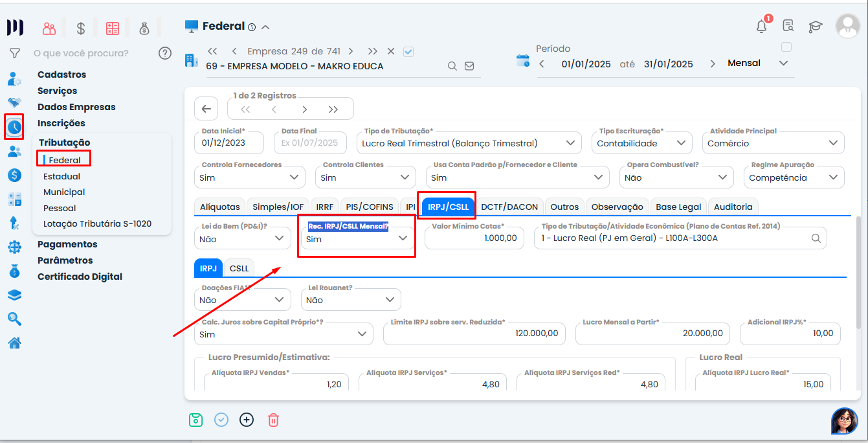Toggle the checkbox next to company navigator
This screenshot has height=443, width=868.
pos(408,51)
